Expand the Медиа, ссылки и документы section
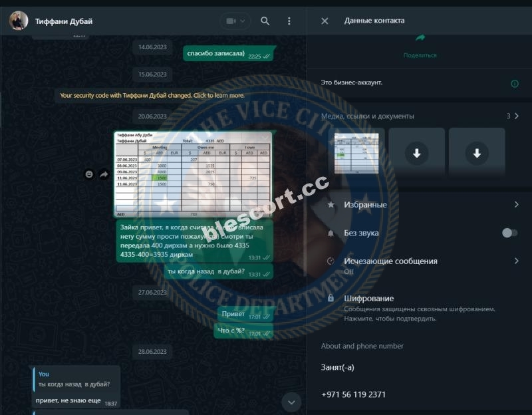This screenshot has width=532, height=415. pyautogui.click(x=420, y=116)
